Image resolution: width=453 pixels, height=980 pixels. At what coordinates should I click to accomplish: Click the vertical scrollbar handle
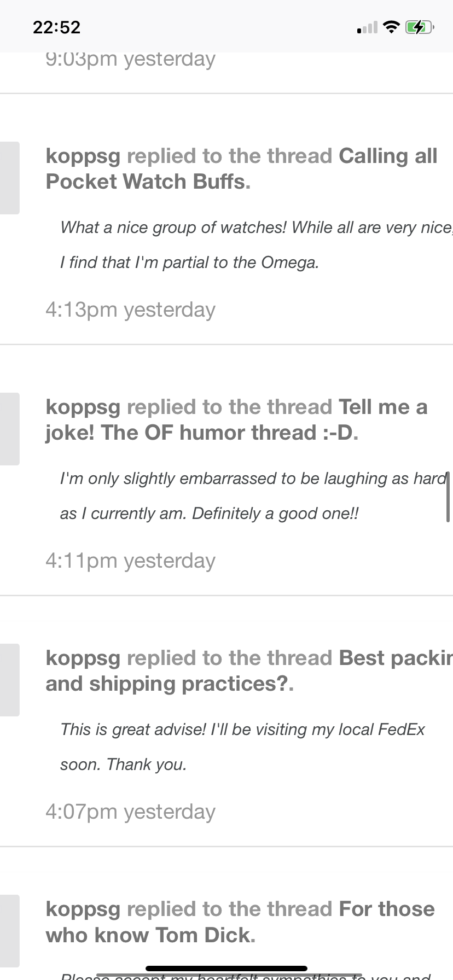coord(448,497)
